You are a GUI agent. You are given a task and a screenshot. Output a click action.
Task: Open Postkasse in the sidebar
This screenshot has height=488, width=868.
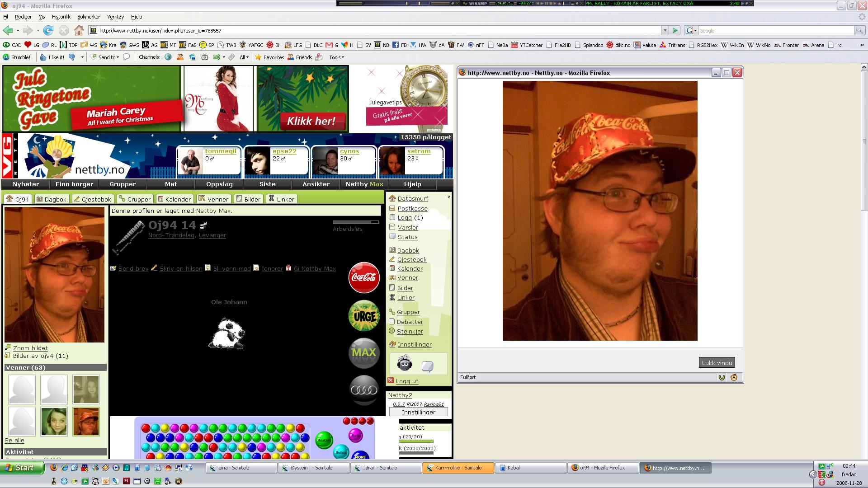tap(412, 208)
